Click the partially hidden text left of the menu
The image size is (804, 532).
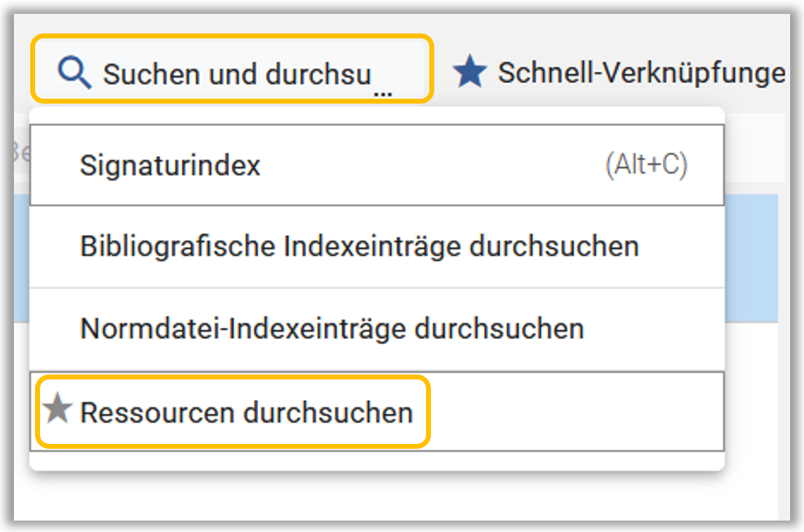[x=20, y=152]
